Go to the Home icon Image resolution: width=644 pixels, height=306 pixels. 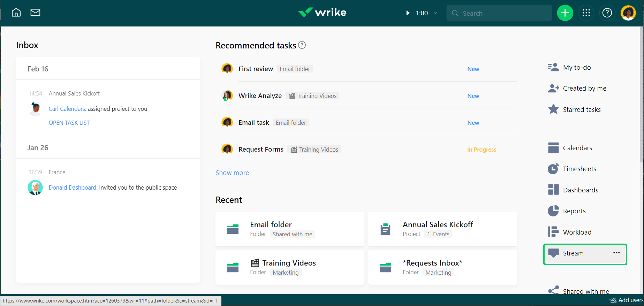coord(16,13)
